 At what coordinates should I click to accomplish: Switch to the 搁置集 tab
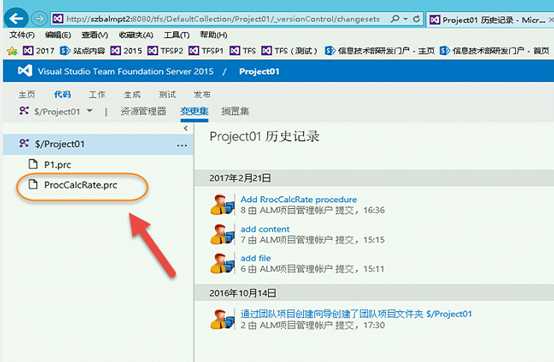(235, 112)
